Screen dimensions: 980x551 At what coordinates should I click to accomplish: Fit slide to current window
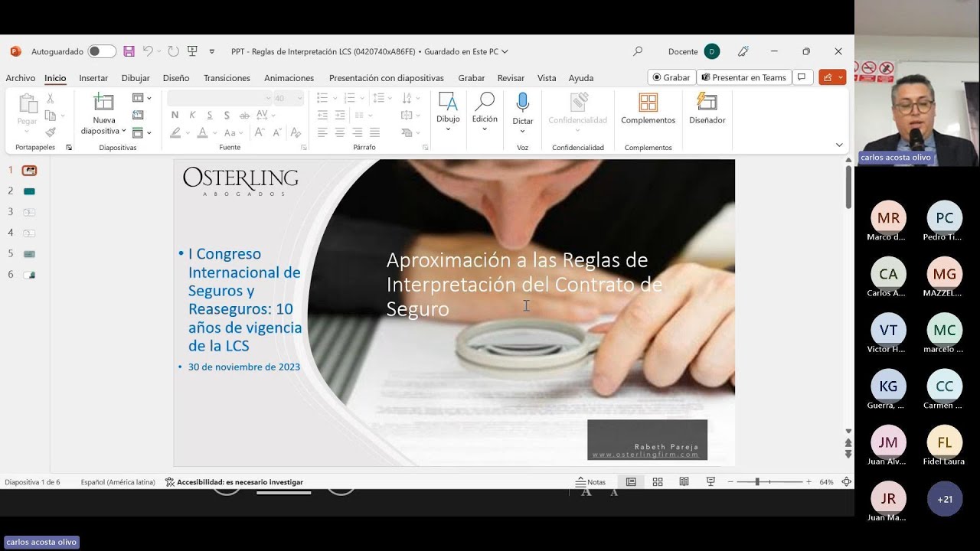point(846,482)
